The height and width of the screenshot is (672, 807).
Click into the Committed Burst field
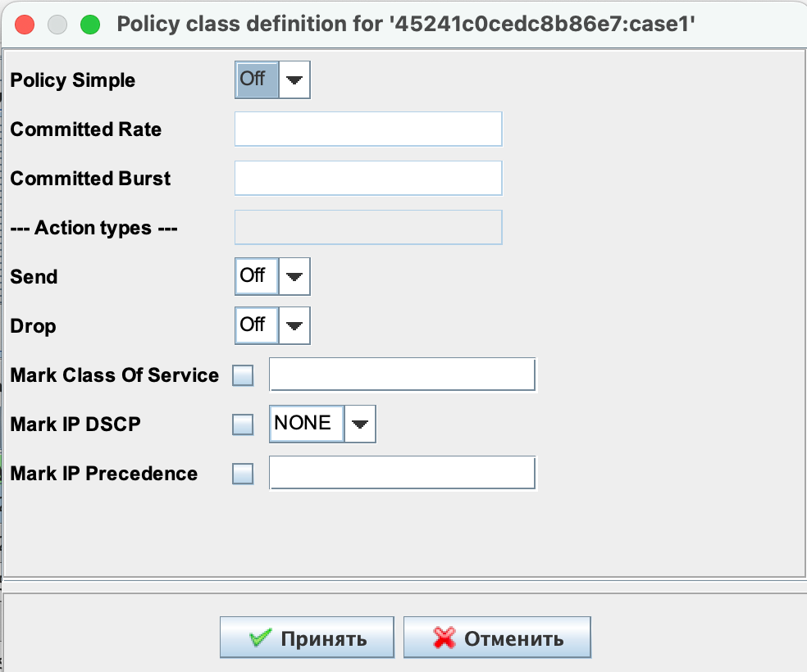367,179
